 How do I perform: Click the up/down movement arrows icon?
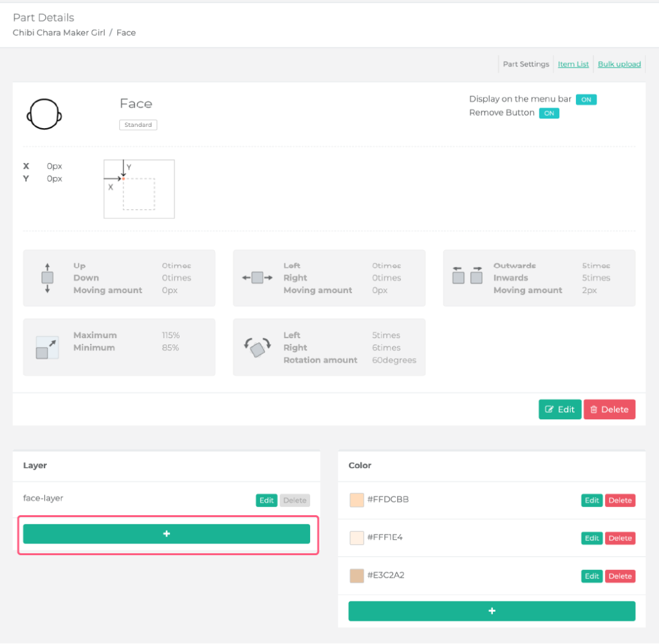48,278
